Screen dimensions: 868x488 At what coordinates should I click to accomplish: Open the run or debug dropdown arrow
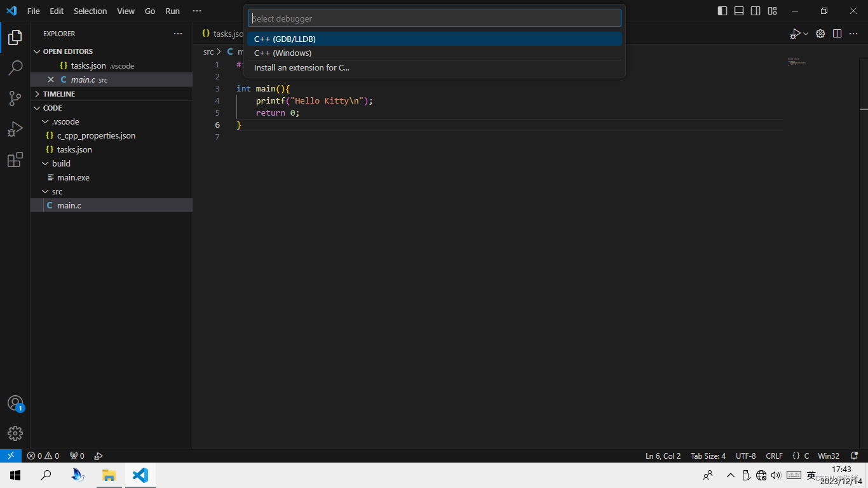[806, 34]
